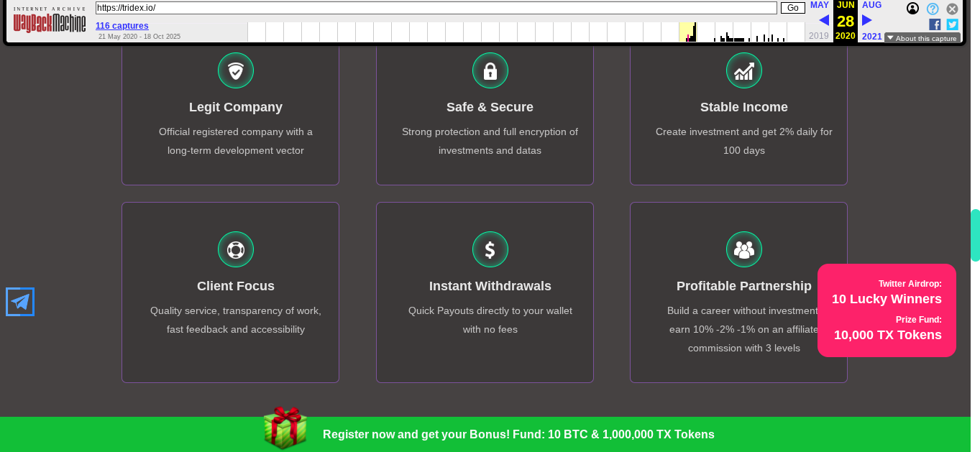Click the Legit Company shield icon
The width and height of the screenshot is (980, 452).
pos(236,70)
